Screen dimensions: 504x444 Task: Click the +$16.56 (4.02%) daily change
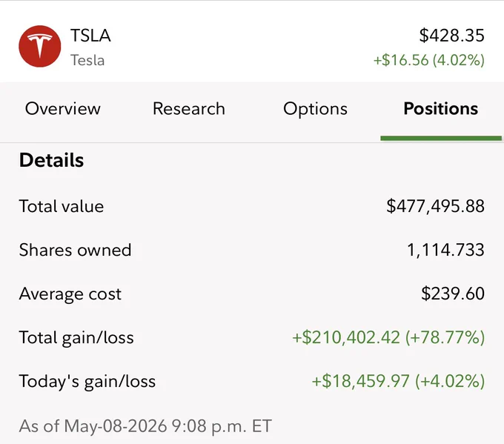pos(429,61)
